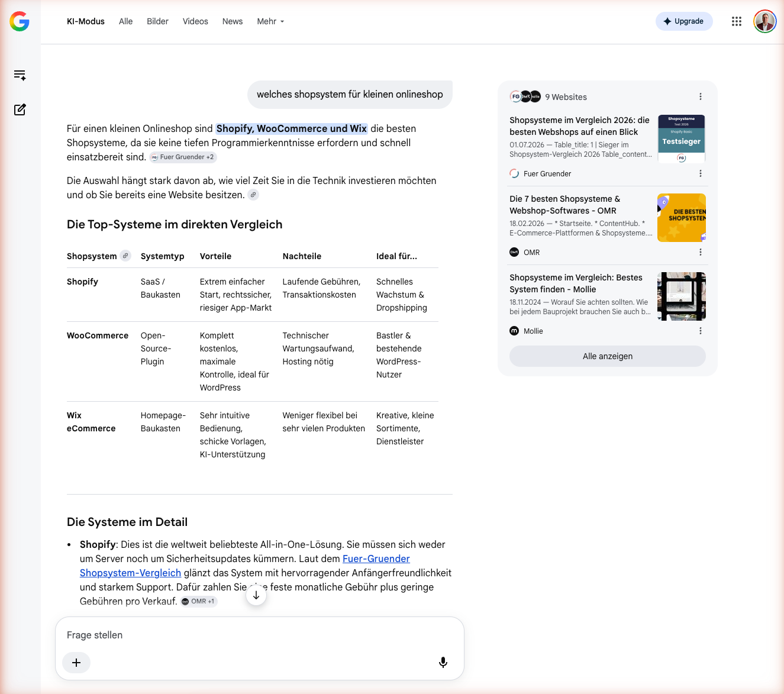
Task: Click the Mollie article thumbnail
Action: pyautogui.click(x=682, y=296)
